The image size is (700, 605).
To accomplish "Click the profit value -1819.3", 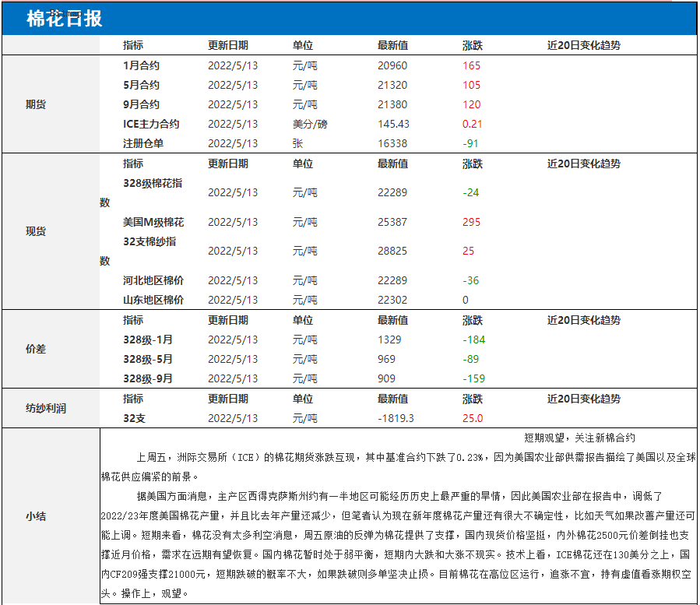I will (396, 418).
